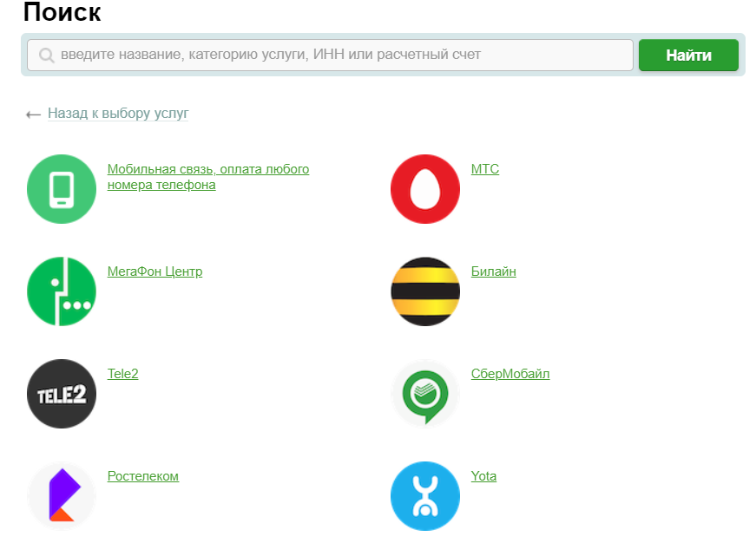Image resolution: width=756 pixels, height=543 pixels.
Task: Follow the МегаФон Центр link
Action: point(154,271)
